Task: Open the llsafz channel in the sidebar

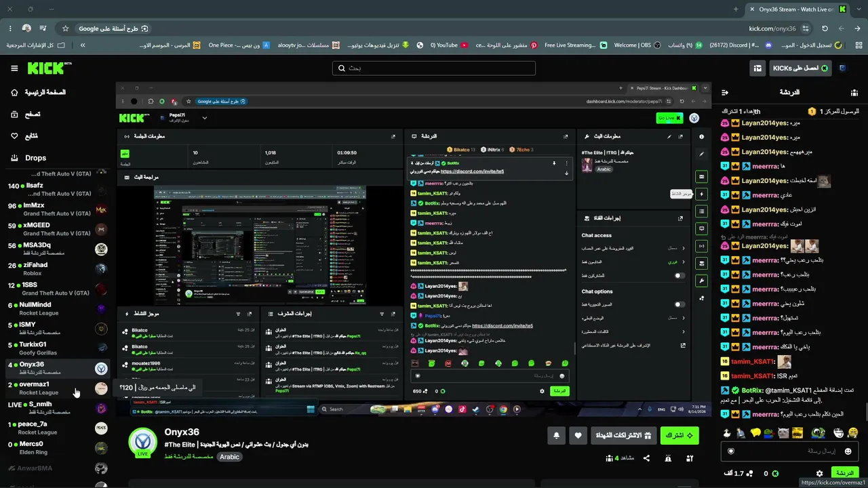Action: coord(56,189)
